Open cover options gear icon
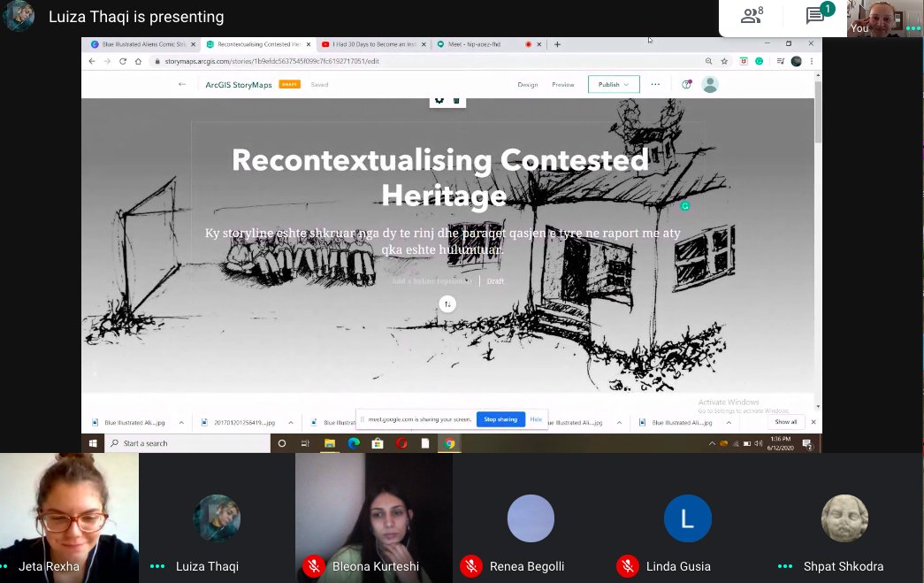The width and height of the screenshot is (924, 583). coord(439,100)
